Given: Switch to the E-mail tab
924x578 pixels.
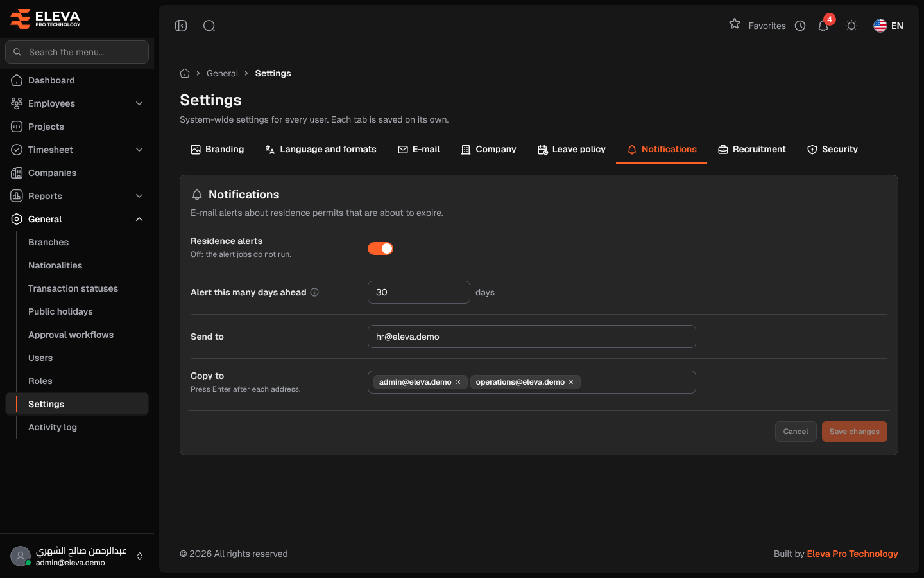Looking at the screenshot, I should click(x=419, y=149).
